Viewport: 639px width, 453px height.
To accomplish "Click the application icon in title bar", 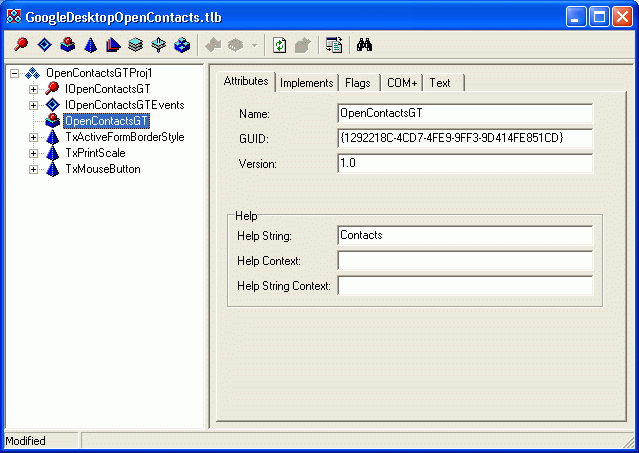I will click(x=14, y=17).
